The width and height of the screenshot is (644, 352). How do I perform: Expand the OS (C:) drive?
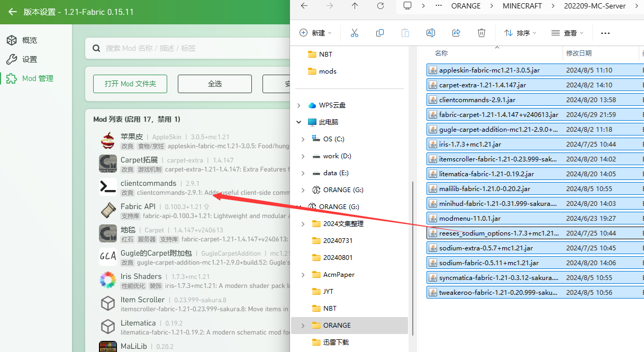303,139
